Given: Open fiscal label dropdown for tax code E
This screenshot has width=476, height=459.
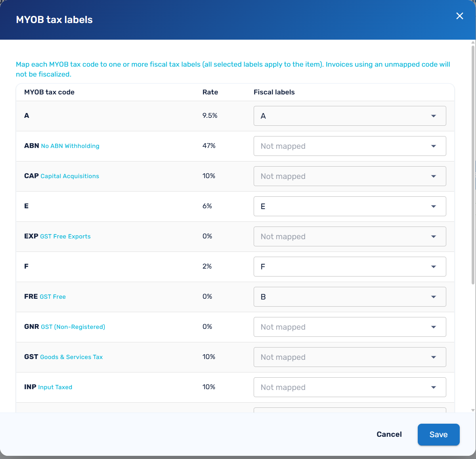Looking at the screenshot, I should 350,206.
